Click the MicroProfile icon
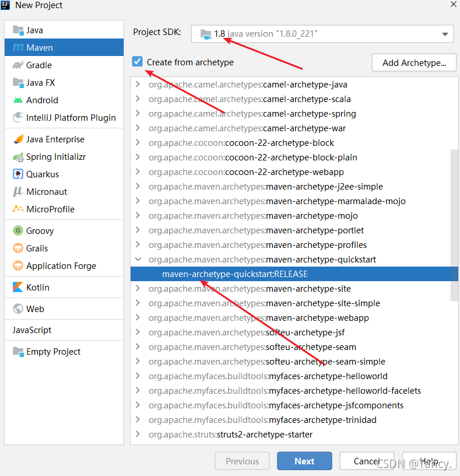Image resolution: width=460 pixels, height=476 pixels. point(18,209)
